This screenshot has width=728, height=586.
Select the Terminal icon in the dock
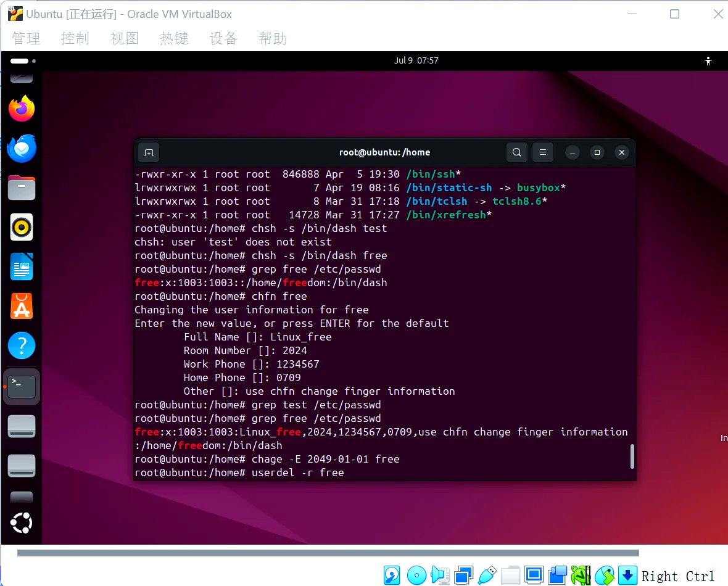22,386
